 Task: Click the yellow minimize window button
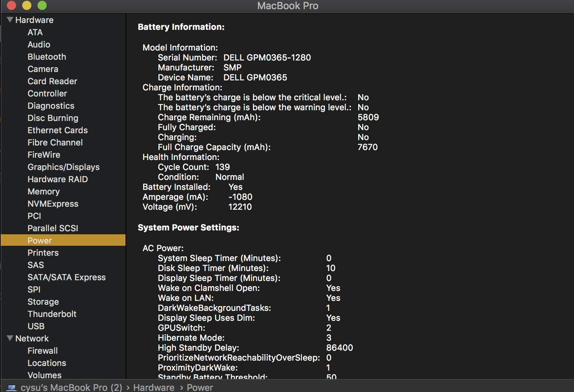click(27, 5)
